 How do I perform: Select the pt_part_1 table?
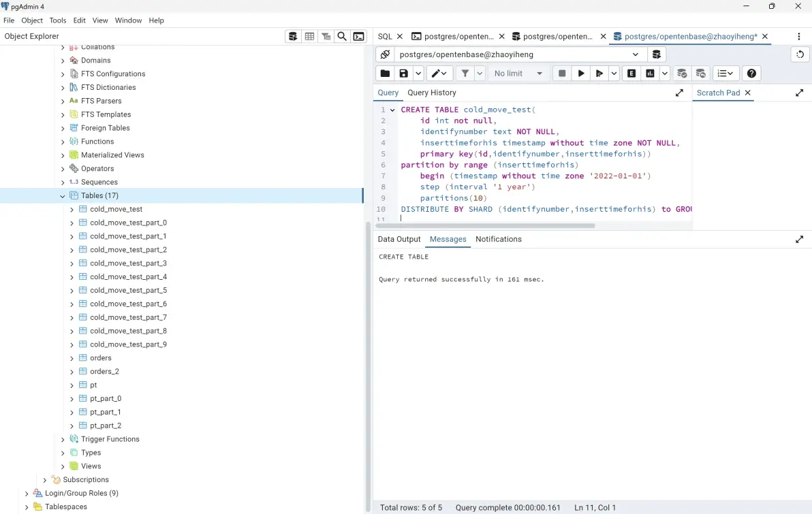[106, 412]
